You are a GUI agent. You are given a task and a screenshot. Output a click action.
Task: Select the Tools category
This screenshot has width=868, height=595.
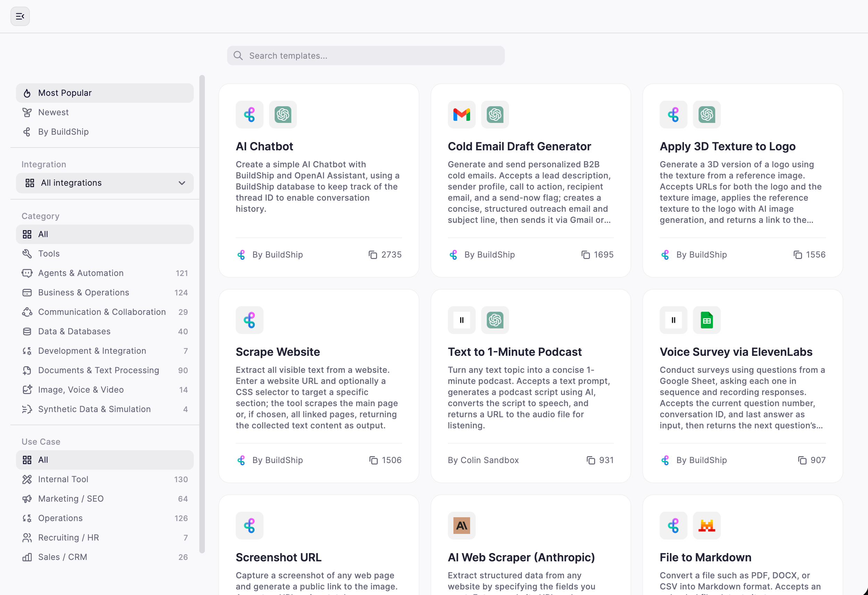point(105,254)
